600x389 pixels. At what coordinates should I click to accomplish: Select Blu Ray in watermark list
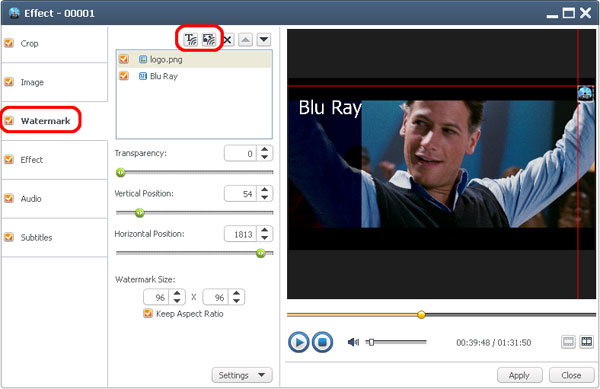[194, 76]
